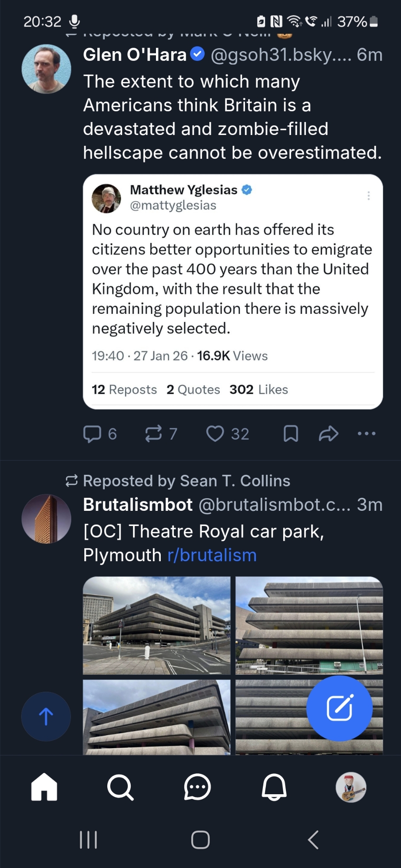
Task: Open my profile from bottom bar avatar
Action: coord(351,787)
